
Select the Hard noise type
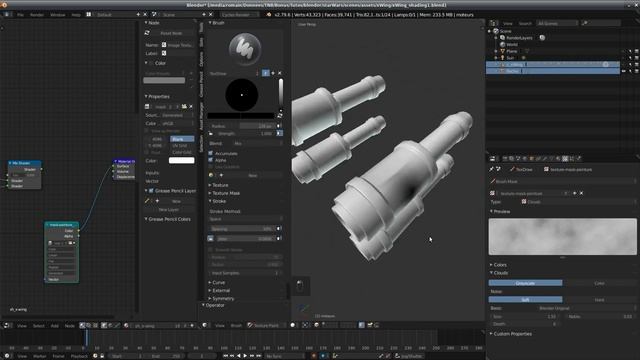pyautogui.click(x=599, y=300)
